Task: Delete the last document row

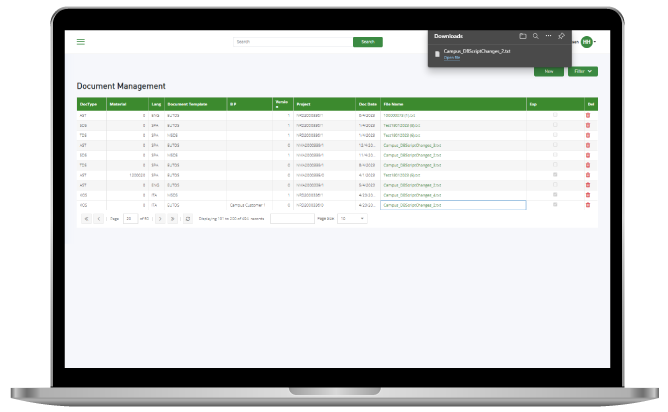Action: point(588,204)
